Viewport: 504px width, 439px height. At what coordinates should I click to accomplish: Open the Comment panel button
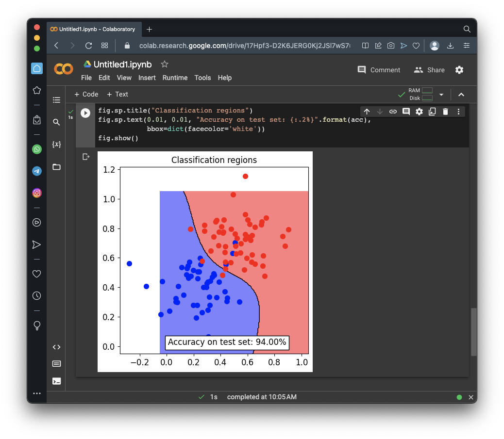point(379,70)
